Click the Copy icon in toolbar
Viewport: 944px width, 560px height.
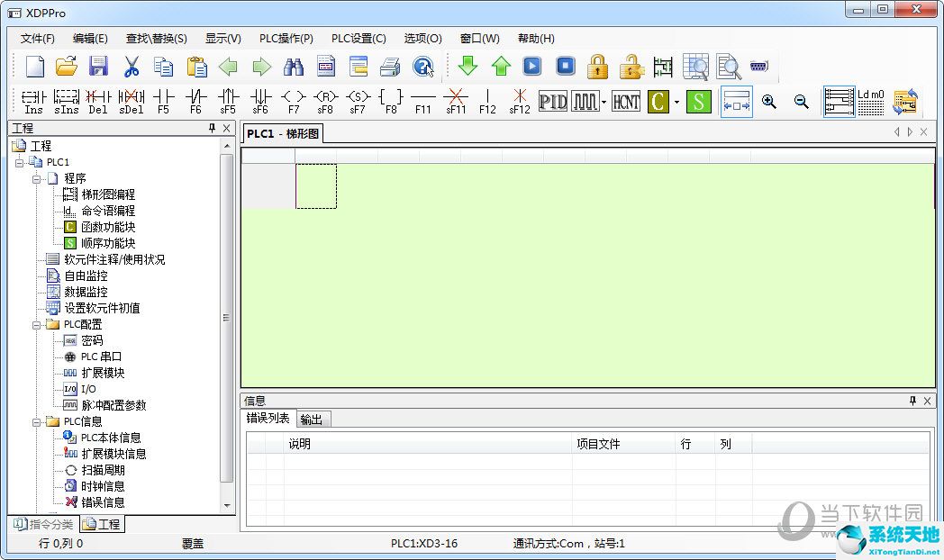coord(163,66)
